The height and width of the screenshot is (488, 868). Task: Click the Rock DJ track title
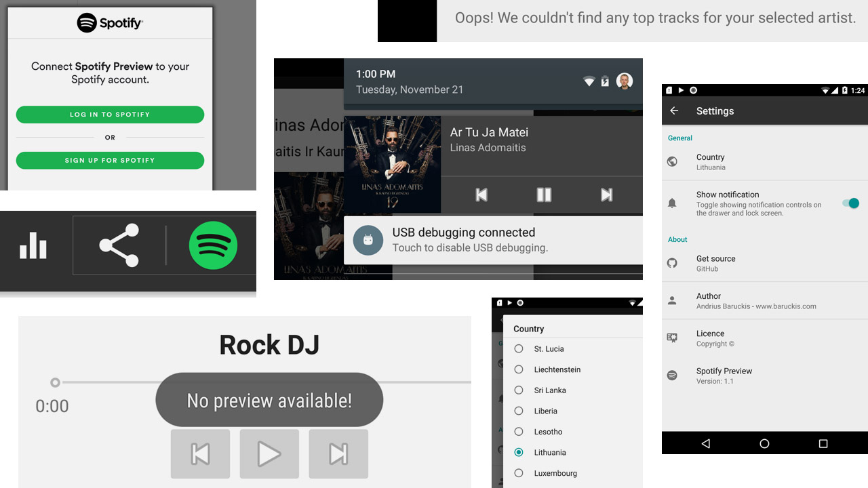coord(269,345)
